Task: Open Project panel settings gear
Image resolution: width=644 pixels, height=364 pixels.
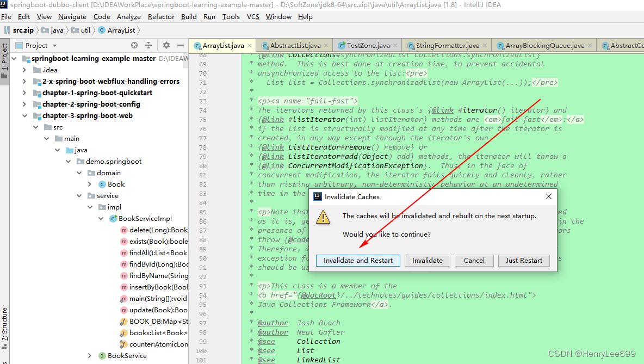Action: point(166,45)
